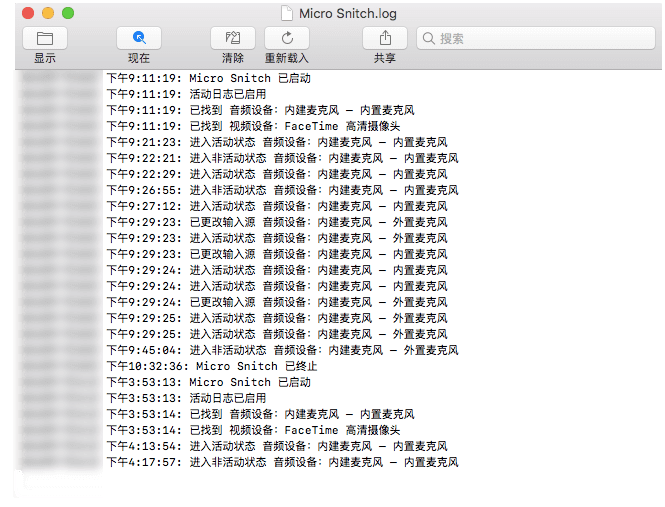This screenshot has width=665, height=507.
Task: Select log line 下午9:22:21 进入非活动状态
Action: [282, 158]
